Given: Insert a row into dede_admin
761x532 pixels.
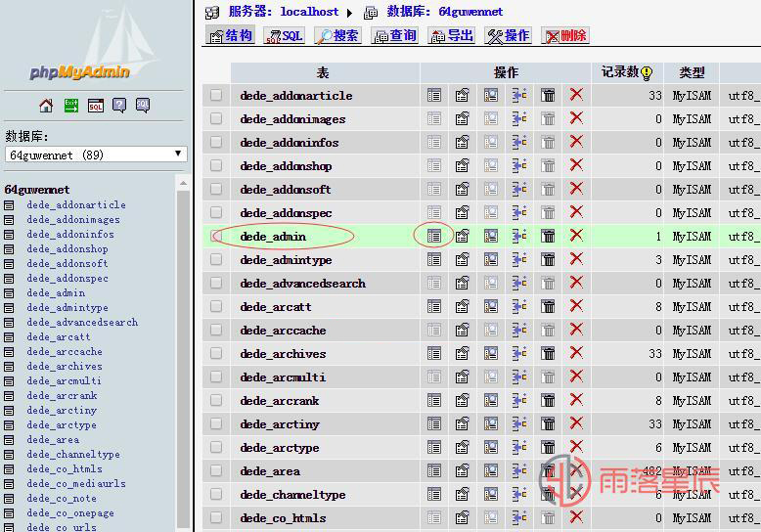Looking at the screenshot, I should pyautogui.click(x=519, y=237).
